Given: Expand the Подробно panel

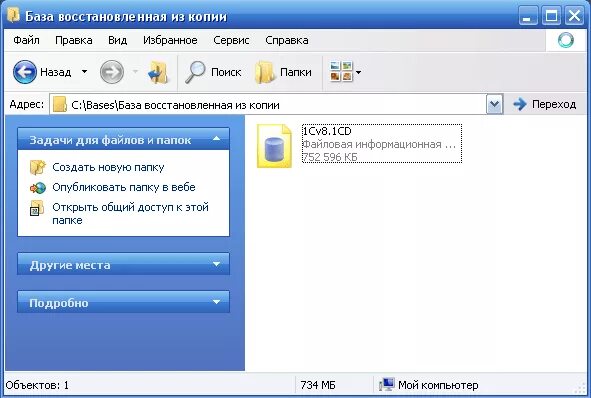Looking at the screenshot, I should pos(123,302).
